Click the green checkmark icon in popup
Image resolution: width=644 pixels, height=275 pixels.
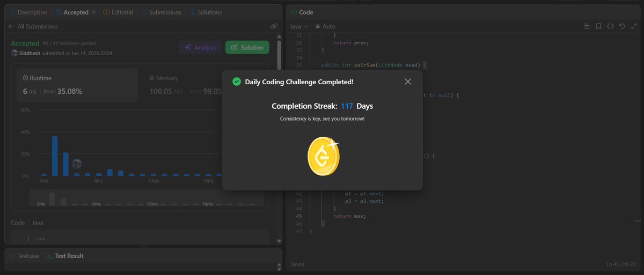(x=236, y=81)
